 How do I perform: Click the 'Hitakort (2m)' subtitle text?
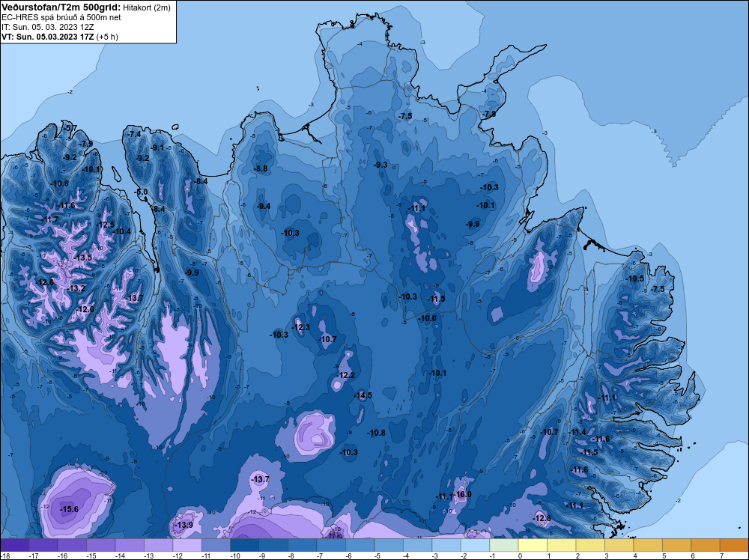click(x=146, y=7)
